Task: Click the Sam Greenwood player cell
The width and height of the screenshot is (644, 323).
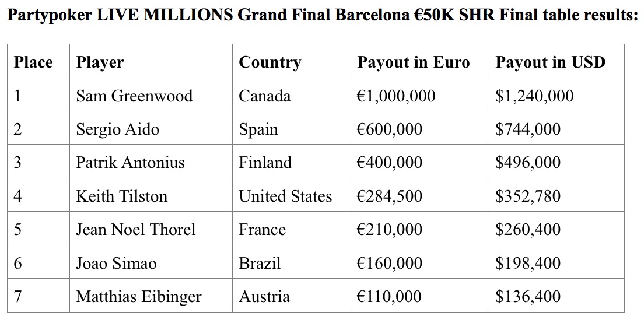Action: point(150,96)
